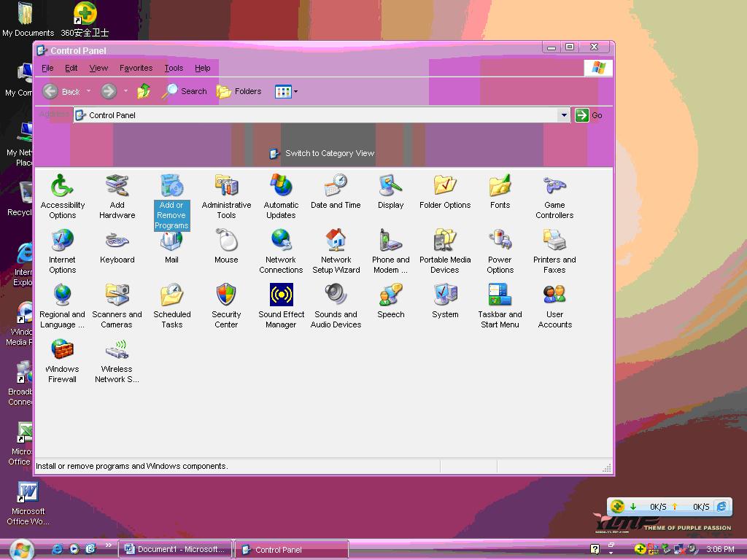The width and height of the screenshot is (747, 560).
Task: Open the Edit menu
Action: click(x=71, y=68)
